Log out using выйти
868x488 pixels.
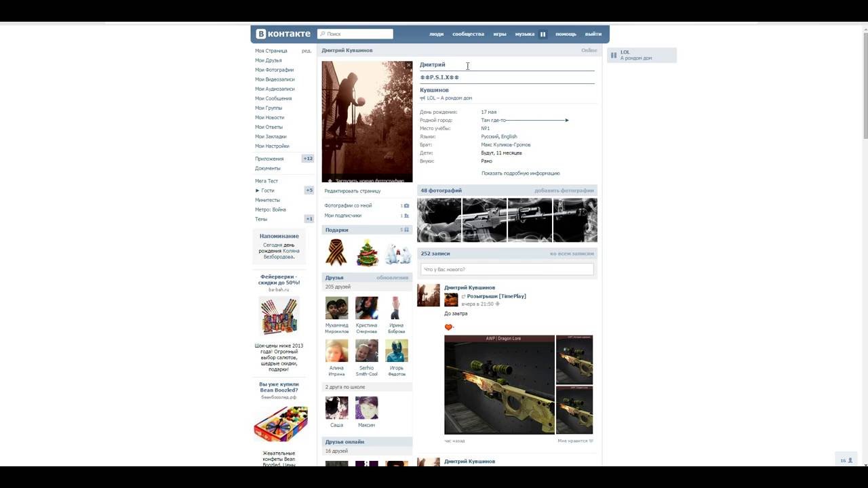(x=593, y=34)
